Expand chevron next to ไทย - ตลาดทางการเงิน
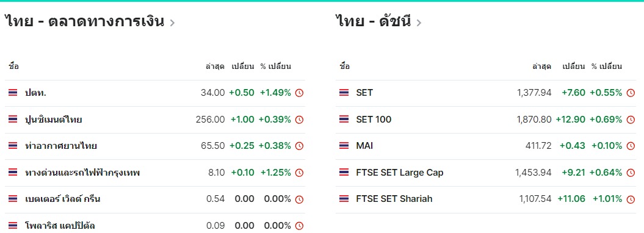Image resolution: width=644 pixels, height=233 pixels. 172,23
